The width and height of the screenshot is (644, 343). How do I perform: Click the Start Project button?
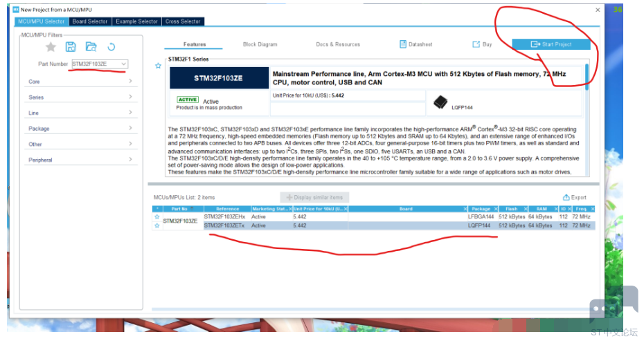[551, 44]
